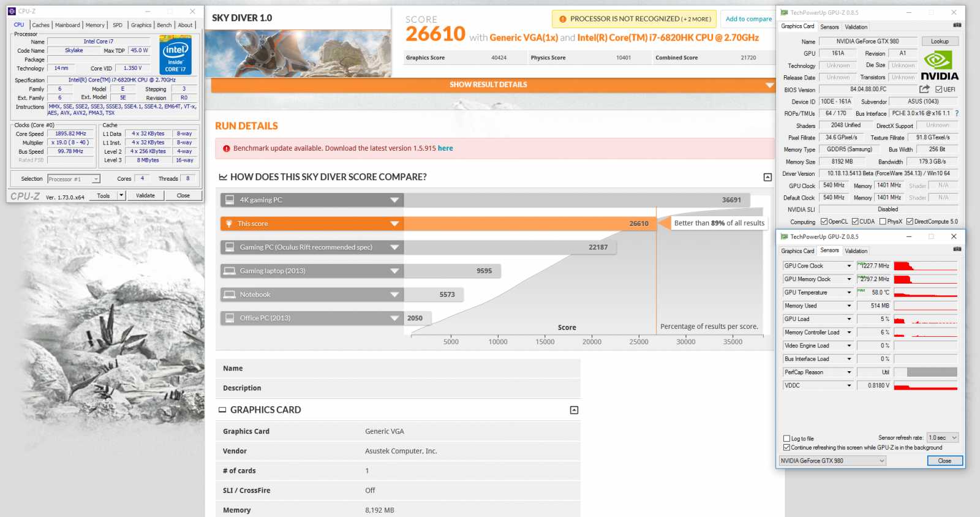Click the Asustek Computer, Inc. vendor text

[401, 451]
